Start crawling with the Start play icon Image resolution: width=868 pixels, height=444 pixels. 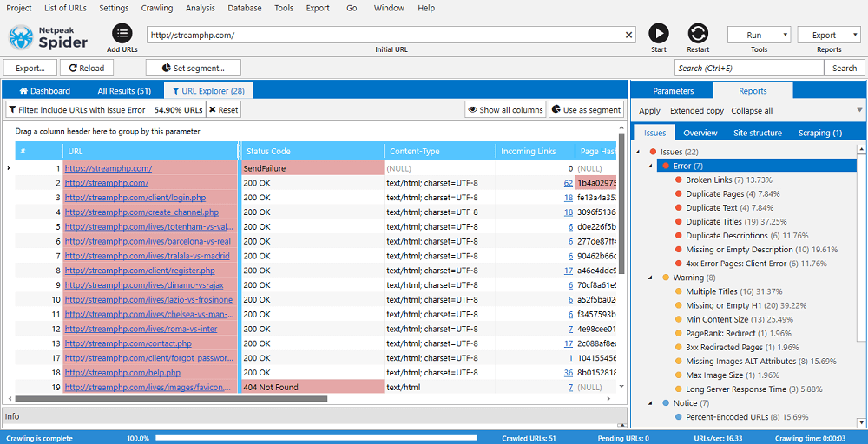coord(659,33)
